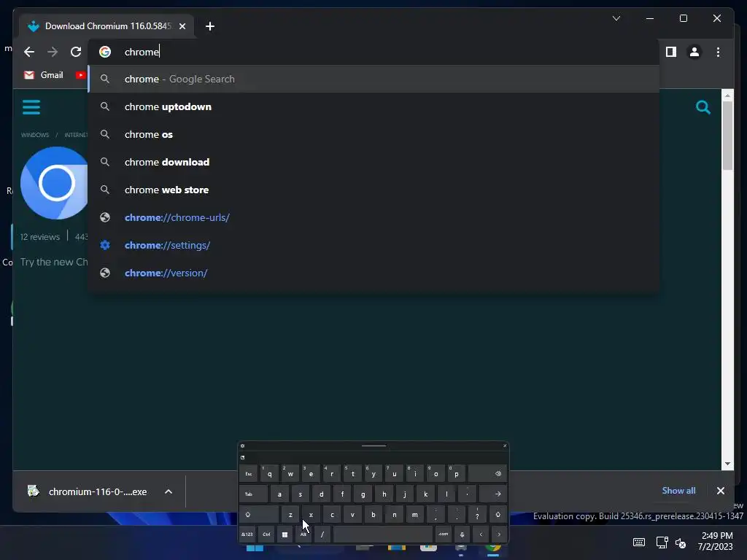This screenshot has width=747, height=560.
Task: Open the tab search chevron
Action: [616, 18]
